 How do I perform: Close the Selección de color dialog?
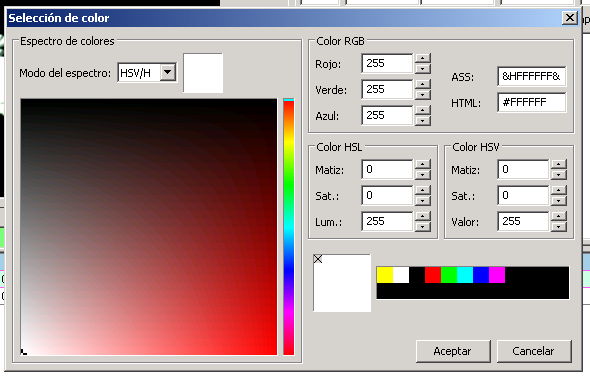pyautogui.click(x=570, y=18)
